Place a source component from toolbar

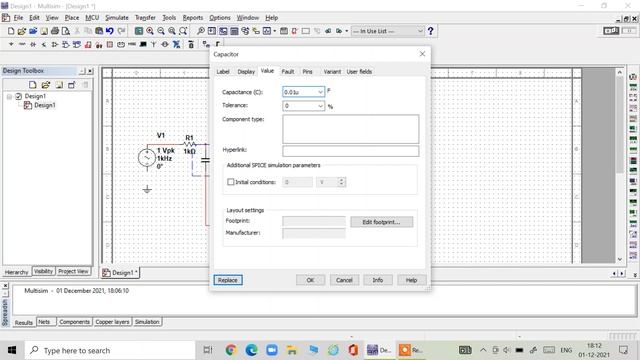point(11,44)
